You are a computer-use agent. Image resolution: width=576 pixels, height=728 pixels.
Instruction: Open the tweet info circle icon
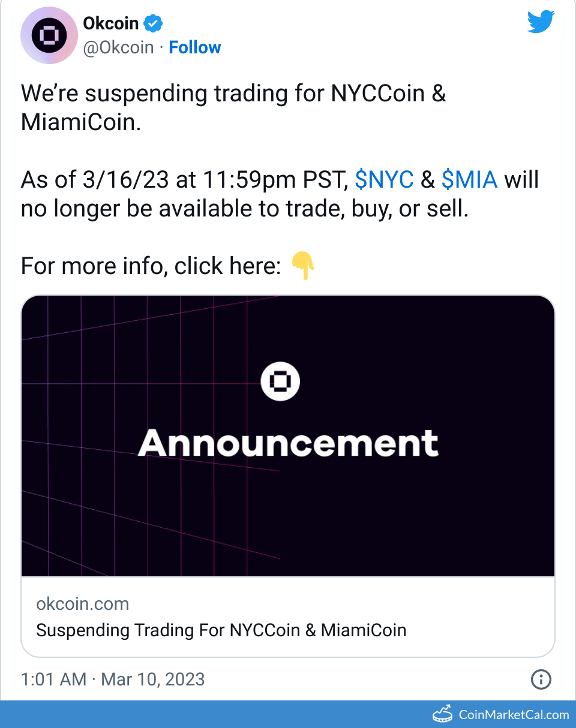(x=541, y=679)
